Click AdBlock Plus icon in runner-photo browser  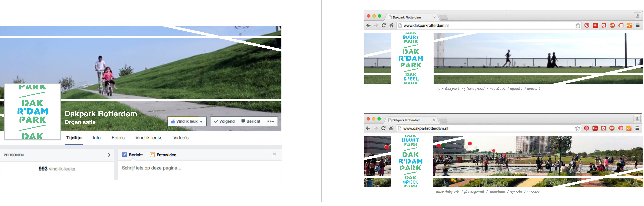612,25
